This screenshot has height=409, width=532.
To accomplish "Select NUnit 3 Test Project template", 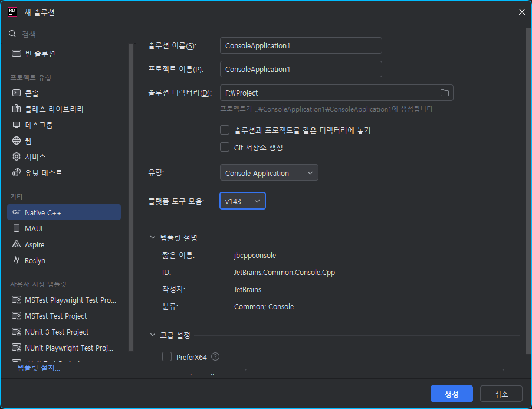I will [x=64, y=332].
